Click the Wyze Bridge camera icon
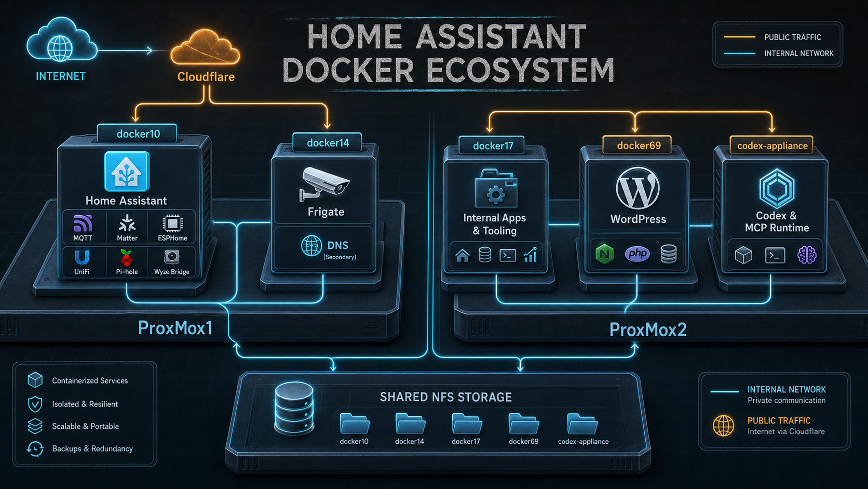The image size is (868, 489). click(172, 257)
